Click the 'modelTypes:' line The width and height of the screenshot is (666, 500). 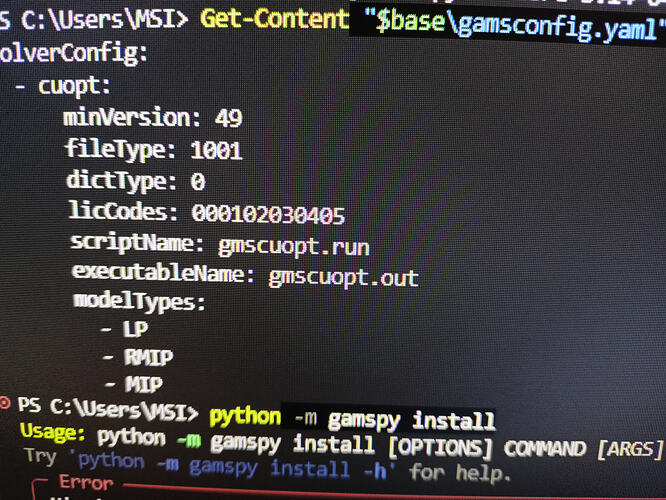click(139, 302)
